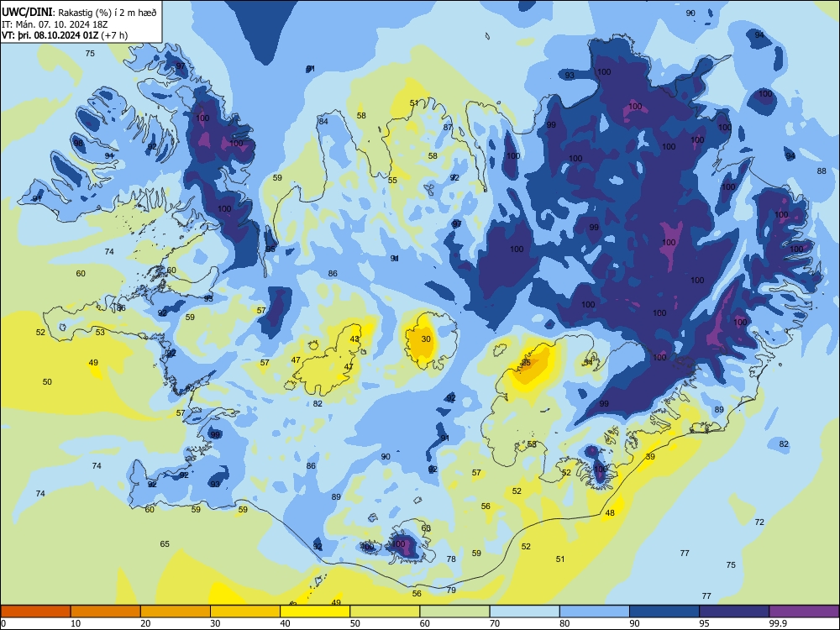Click the 0–10 dark orange legend swatch
This screenshot has width=840, height=630.
point(35,612)
